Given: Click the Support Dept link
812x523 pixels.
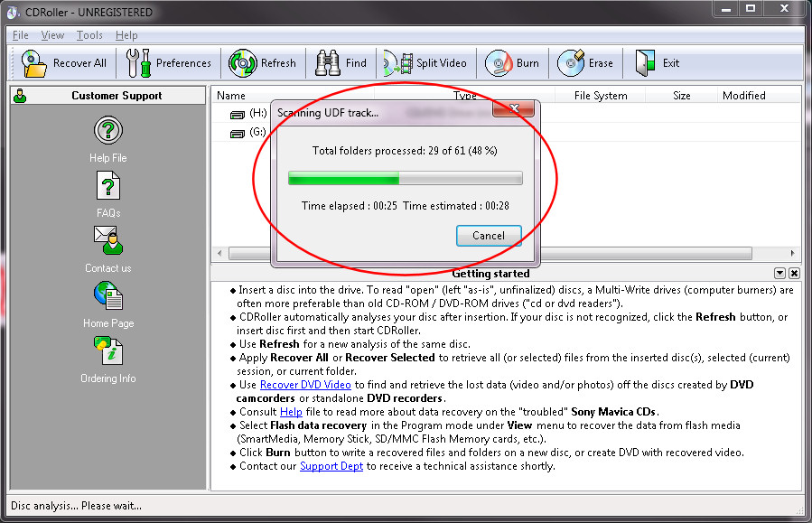Looking at the screenshot, I should tap(331, 466).
